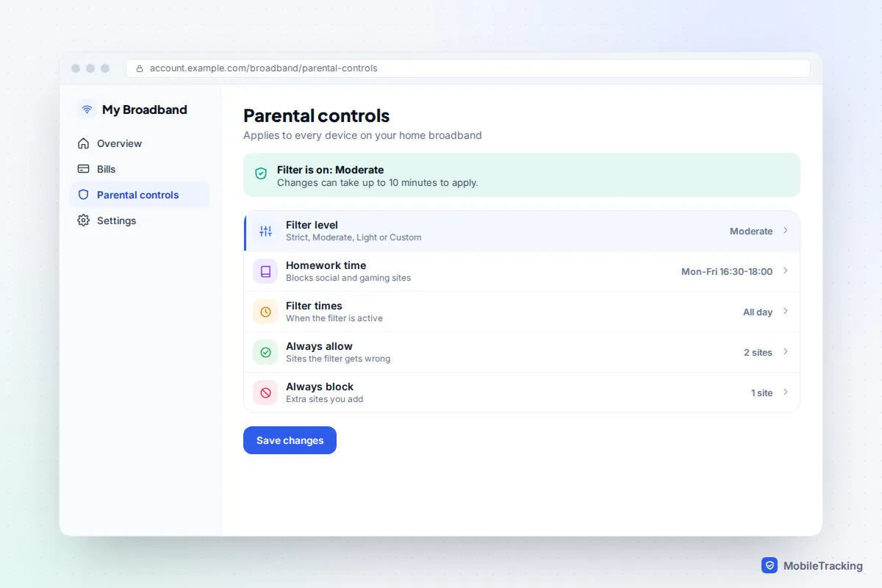The height and width of the screenshot is (588, 882).
Task: Click the Homework time row title
Action: click(x=326, y=265)
